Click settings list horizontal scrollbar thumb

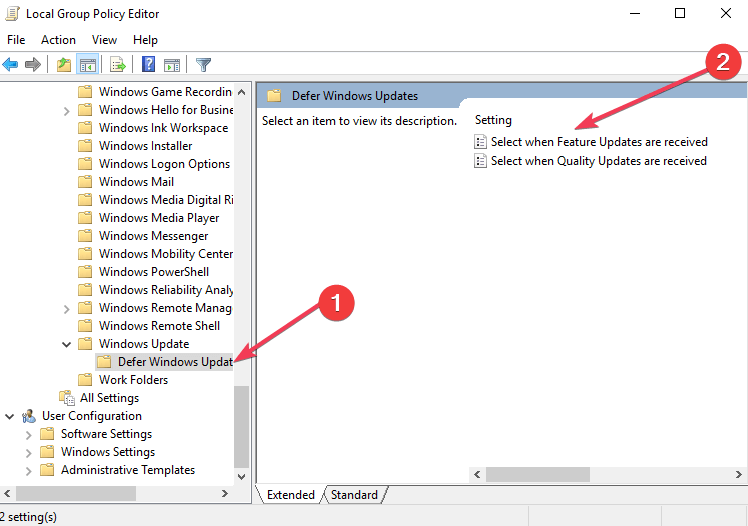pyautogui.click(x=538, y=474)
